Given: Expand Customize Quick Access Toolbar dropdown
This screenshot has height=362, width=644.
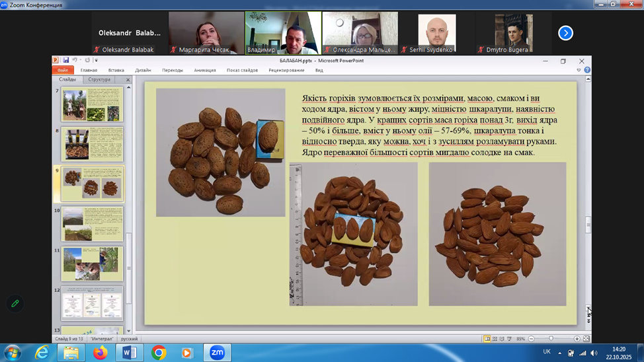Looking at the screenshot, I should (97, 60).
